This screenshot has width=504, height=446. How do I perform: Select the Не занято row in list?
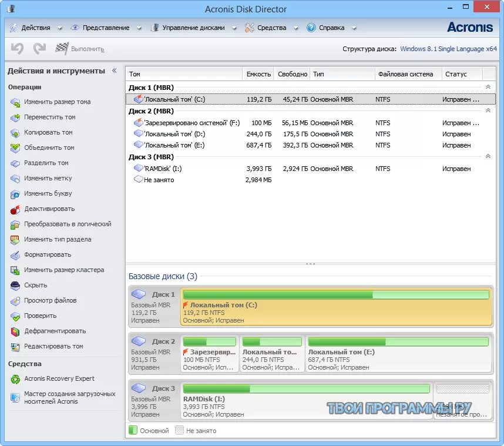[311, 180]
